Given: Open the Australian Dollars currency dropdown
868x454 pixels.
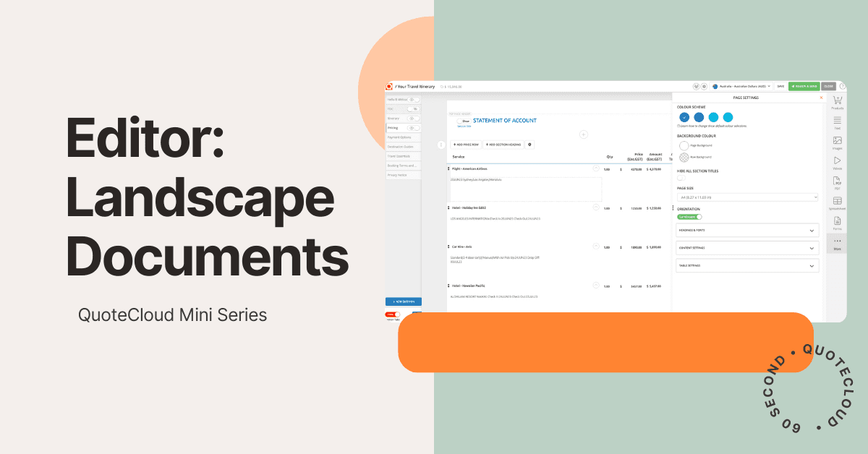Looking at the screenshot, I should coord(741,86).
